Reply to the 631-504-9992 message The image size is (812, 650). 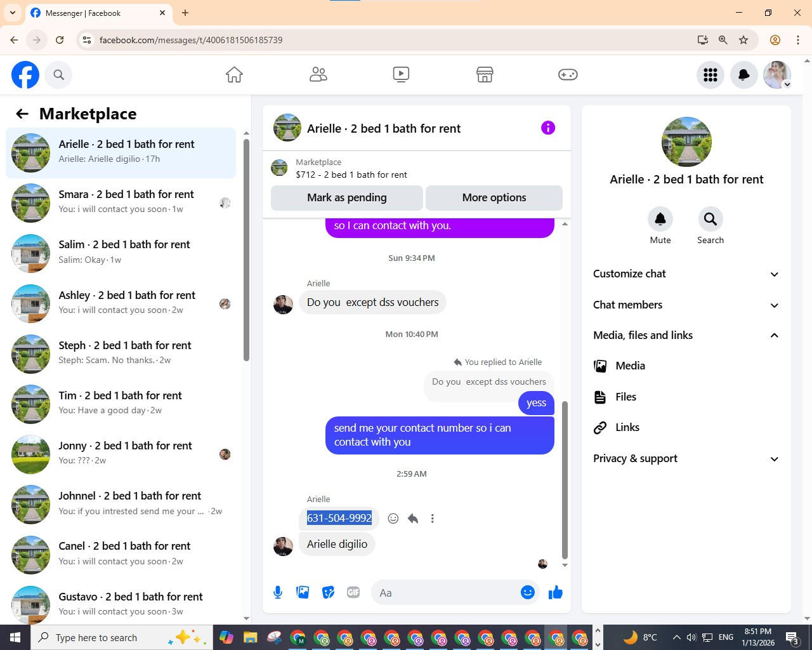pyautogui.click(x=413, y=519)
